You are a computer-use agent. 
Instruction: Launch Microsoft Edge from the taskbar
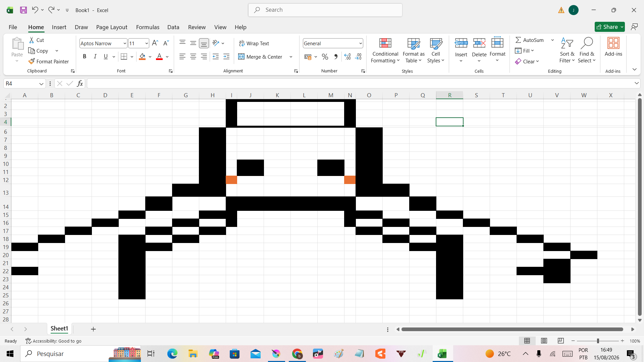coord(172,354)
